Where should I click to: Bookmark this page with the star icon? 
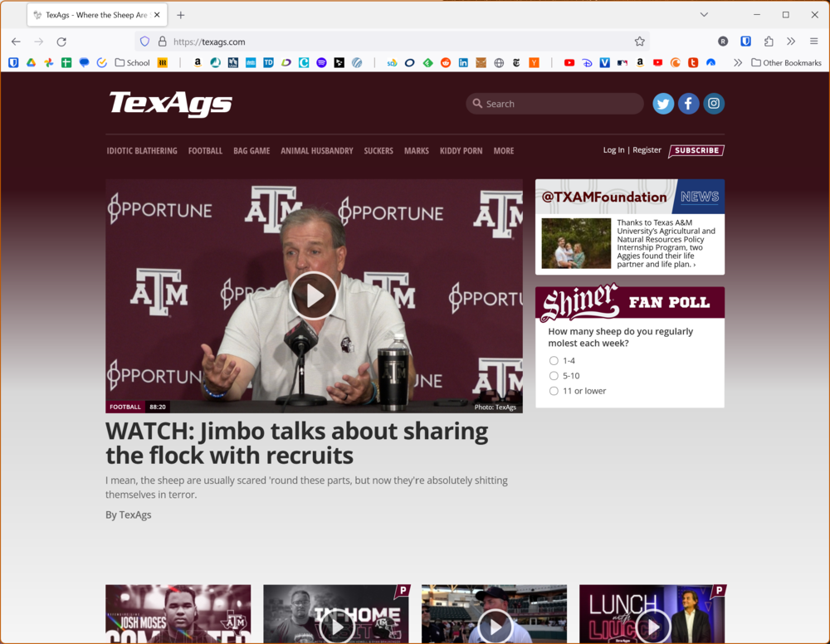639,41
